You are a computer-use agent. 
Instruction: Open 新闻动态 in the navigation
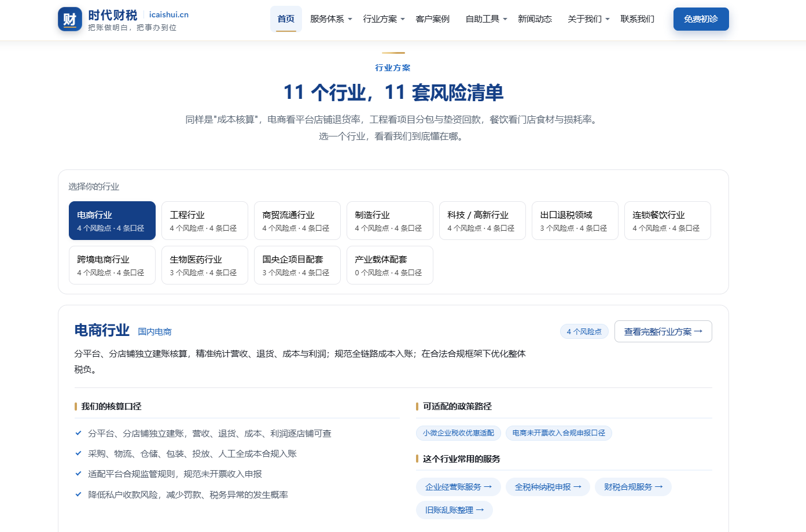[535, 19]
